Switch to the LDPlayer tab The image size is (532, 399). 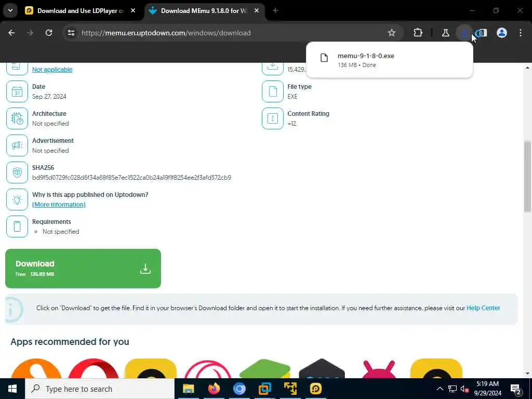(81, 11)
